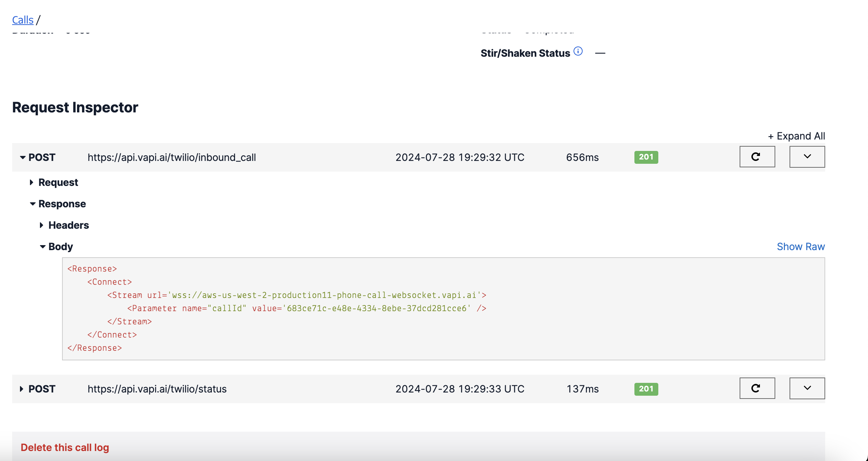The image size is (868, 461).
Task: Delete this call log
Action: click(x=65, y=447)
